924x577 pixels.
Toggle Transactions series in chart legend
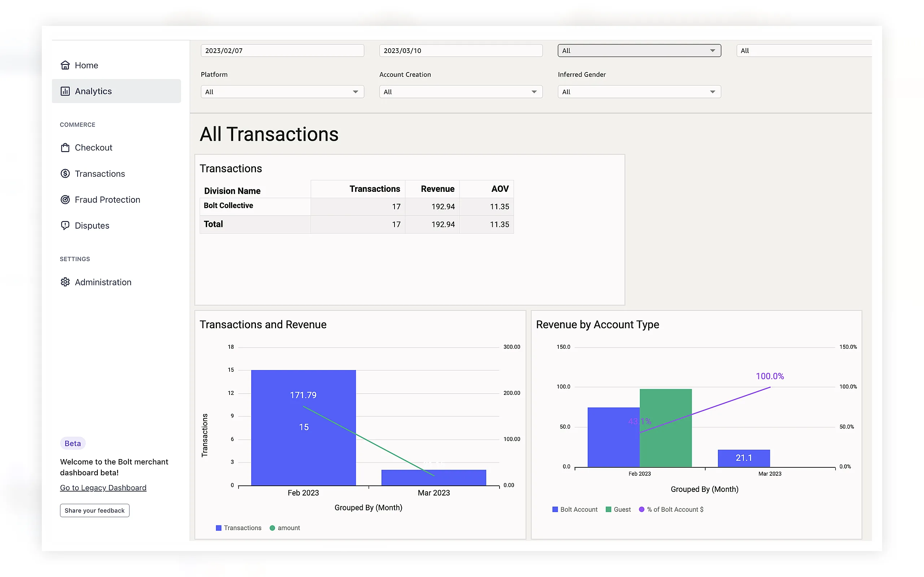(x=239, y=528)
